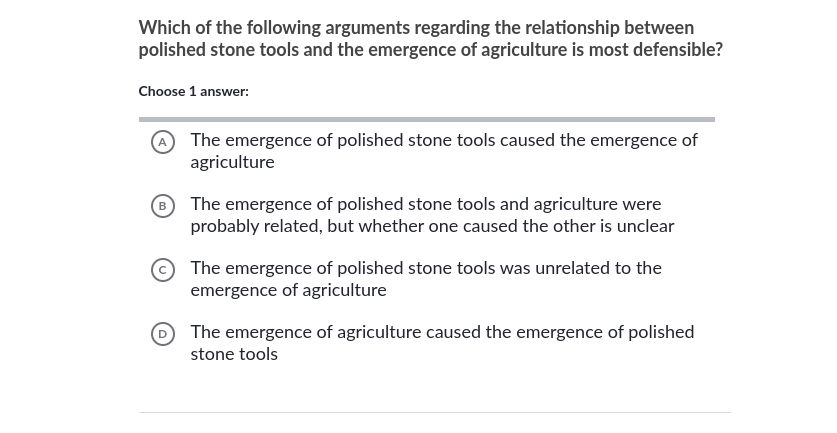837x433 pixels.
Task: Click the "Choose 1 answer:" label
Action: [193, 91]
